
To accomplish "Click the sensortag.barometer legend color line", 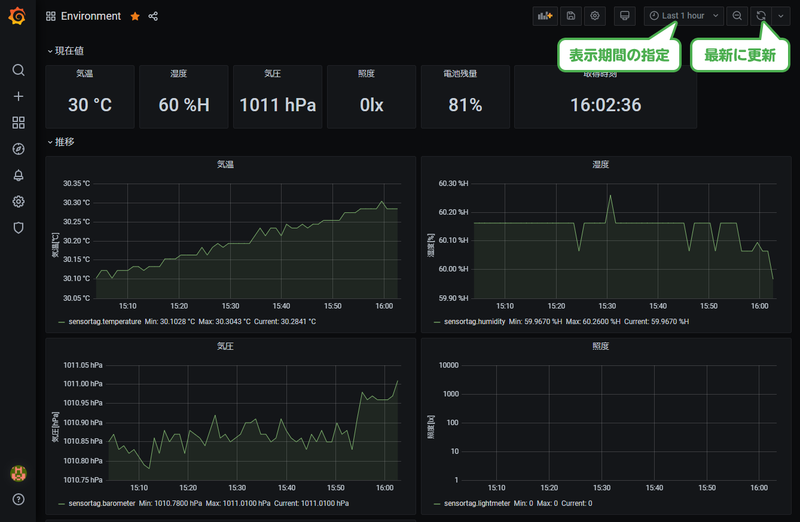I will tap(62, 504).
